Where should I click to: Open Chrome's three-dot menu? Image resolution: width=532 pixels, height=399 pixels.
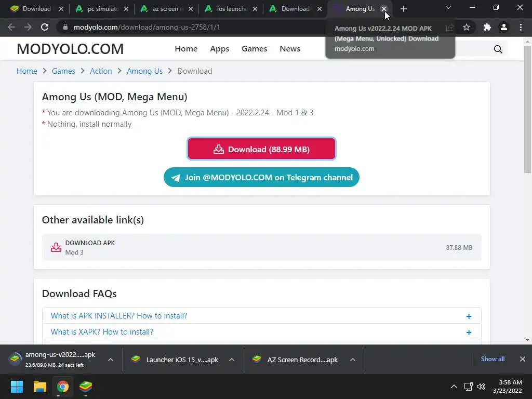click(521, 27)
